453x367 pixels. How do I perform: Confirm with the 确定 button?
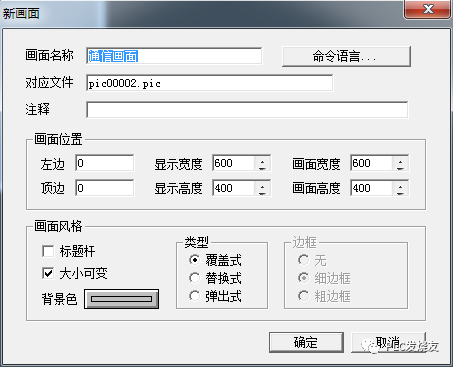pyautogui.click(x=306, y=342)
